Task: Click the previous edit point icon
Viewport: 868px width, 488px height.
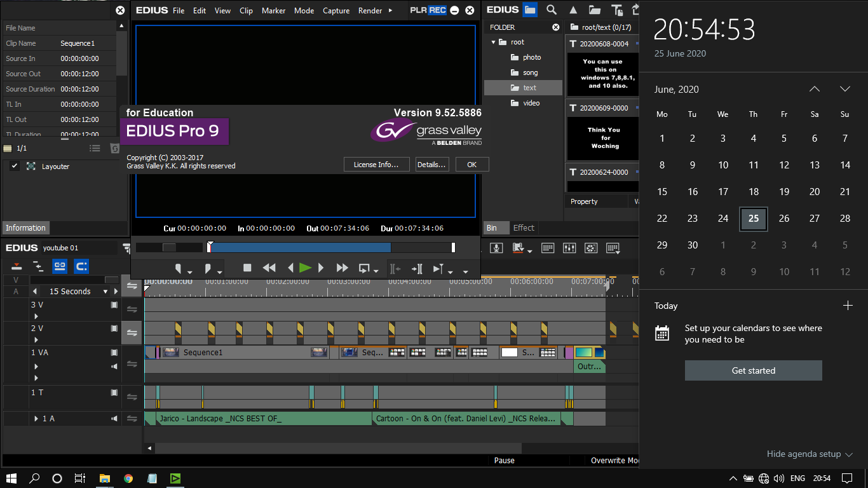Action: pyautogui.click(x=395, y=268)
